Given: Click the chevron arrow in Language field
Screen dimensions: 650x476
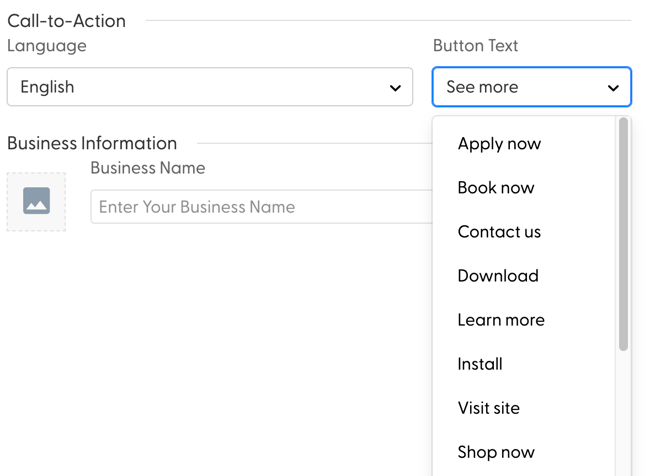Looking at the screenshot, I should coord(395,88).
